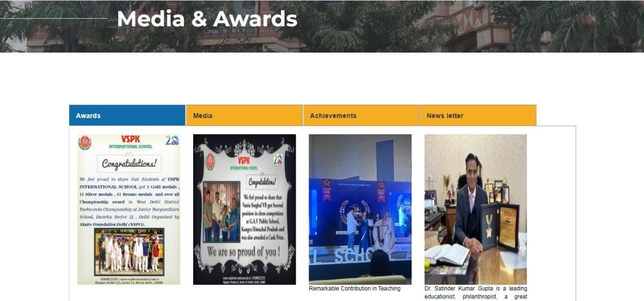Screen dimensions: 644x301
Task: Switch to the Media tab
Action: (x=244, y=115)
